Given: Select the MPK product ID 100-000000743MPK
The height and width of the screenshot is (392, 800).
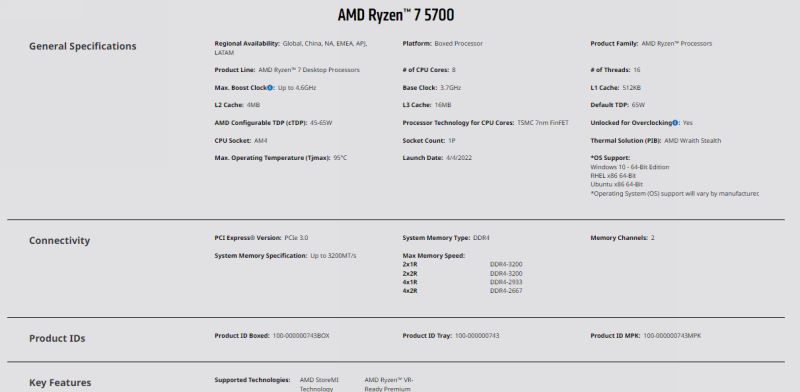Looking at the screenshot, I should pyautogui.click(x=672, y=336).
